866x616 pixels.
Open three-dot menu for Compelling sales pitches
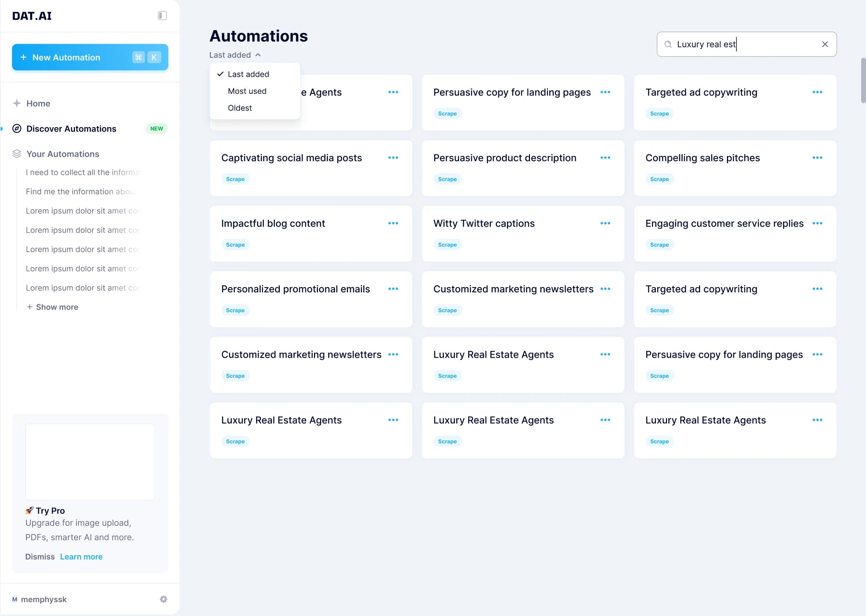[817, 158]
